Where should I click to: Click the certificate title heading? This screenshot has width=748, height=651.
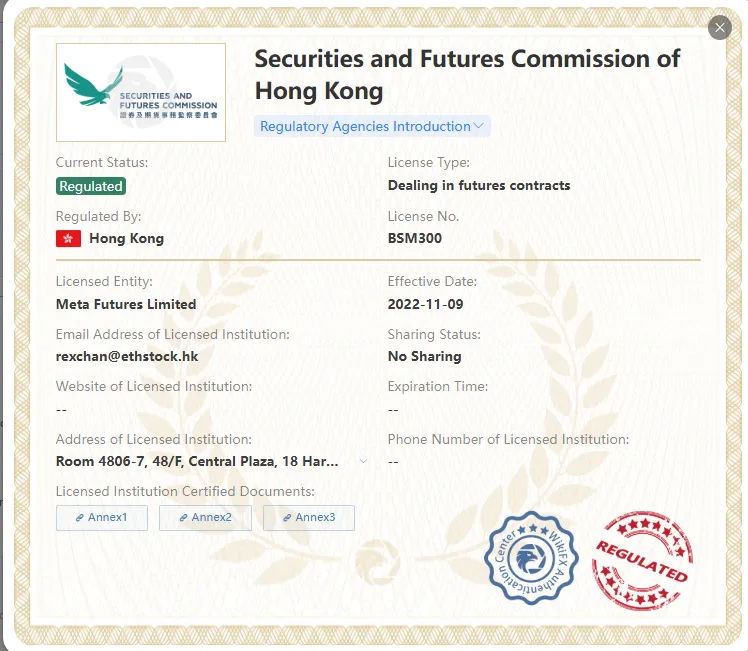(467, 75)
